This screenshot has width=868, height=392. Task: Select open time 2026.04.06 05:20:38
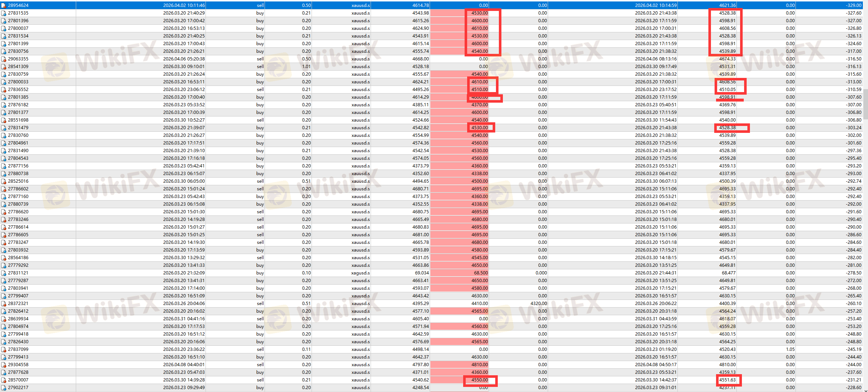pos(184,59)
